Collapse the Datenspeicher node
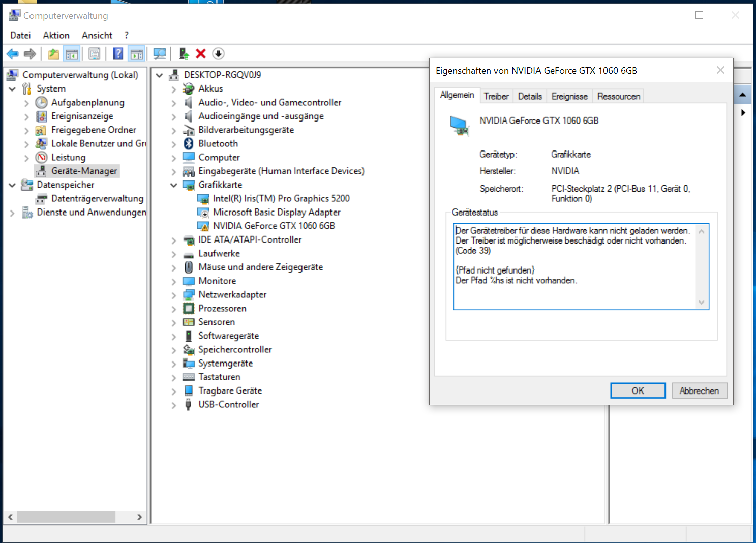This screenshot has width=756, height=543. [12, 185]
